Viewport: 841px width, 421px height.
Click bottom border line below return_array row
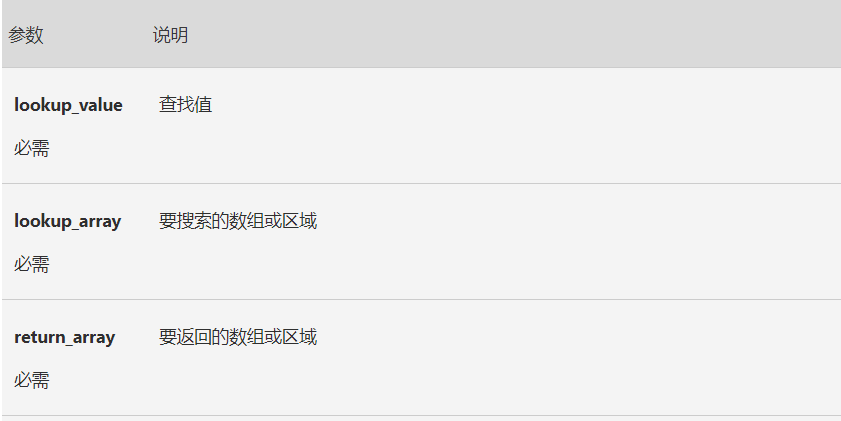point(420,415)
